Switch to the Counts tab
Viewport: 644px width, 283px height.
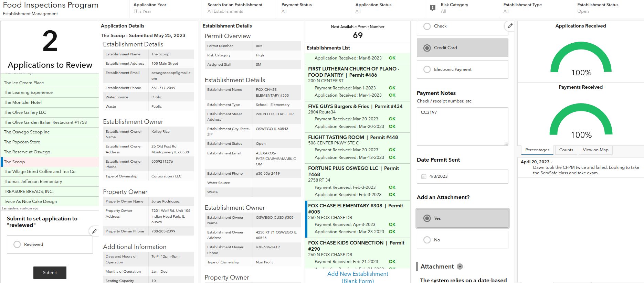[566, 150]
